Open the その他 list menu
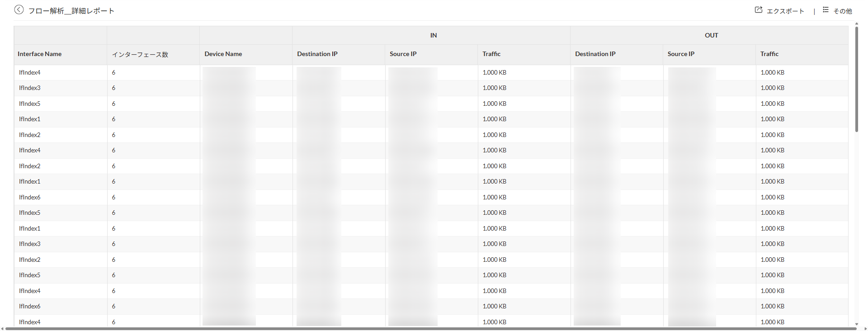Viewport: 868px width, 331px height. point(838,10)
